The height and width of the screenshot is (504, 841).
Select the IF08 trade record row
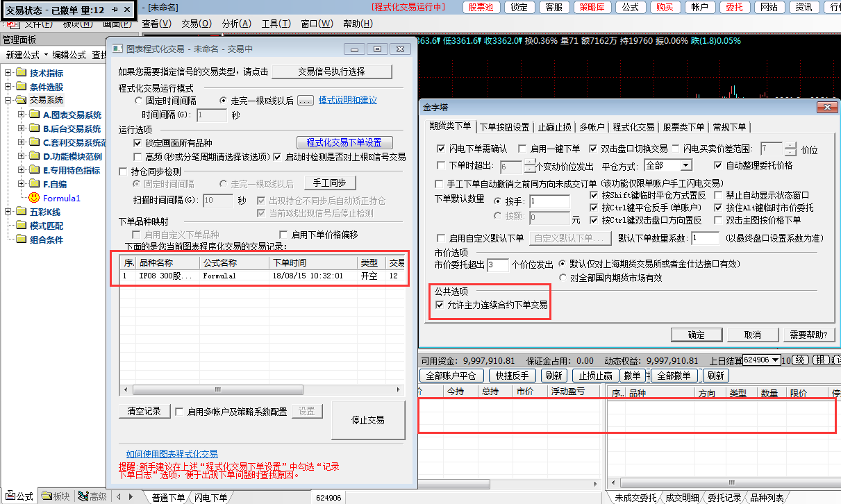tap(263, 276)
